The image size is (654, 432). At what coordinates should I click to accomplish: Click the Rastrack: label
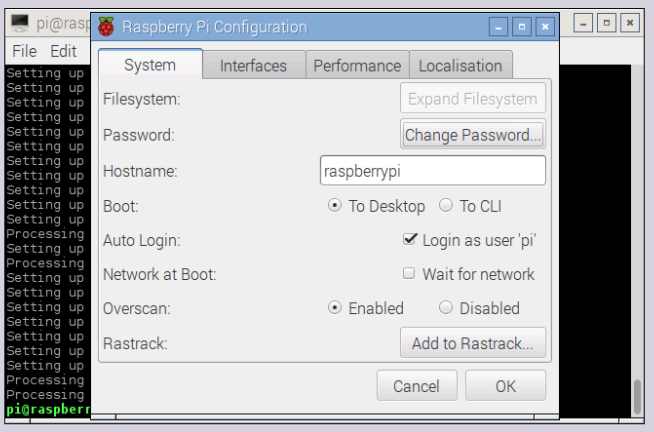pos(135,344)
